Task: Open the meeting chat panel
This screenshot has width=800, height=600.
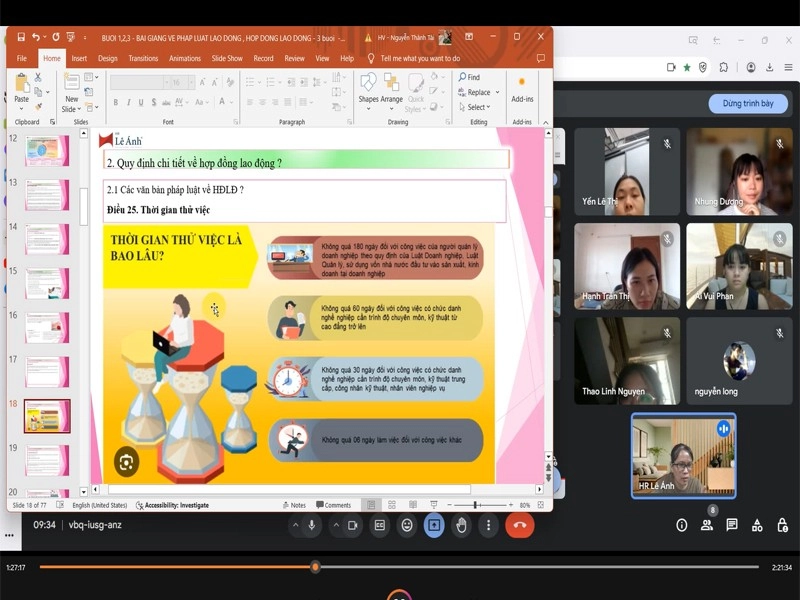Action: pos(732,525)
